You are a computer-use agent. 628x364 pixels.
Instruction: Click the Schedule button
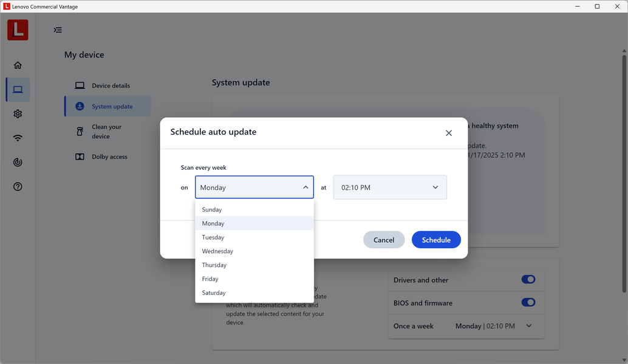tap(436, 240)
